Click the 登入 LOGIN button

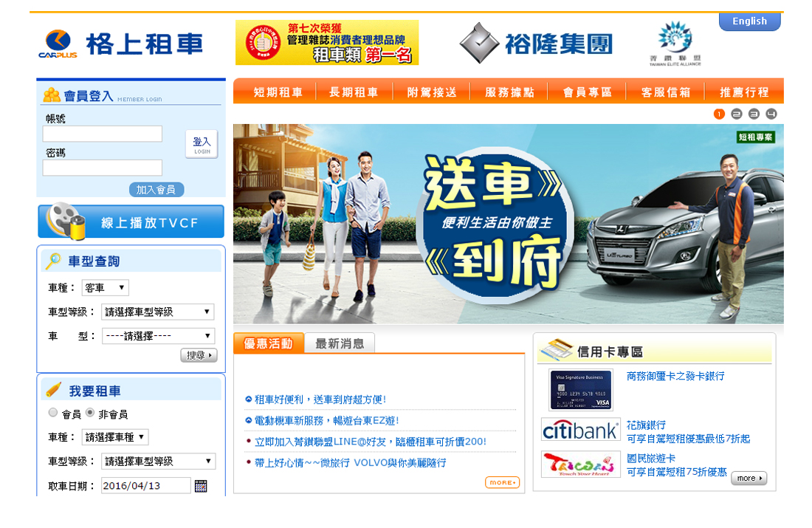pyautogui.click(x=202, y=144)
